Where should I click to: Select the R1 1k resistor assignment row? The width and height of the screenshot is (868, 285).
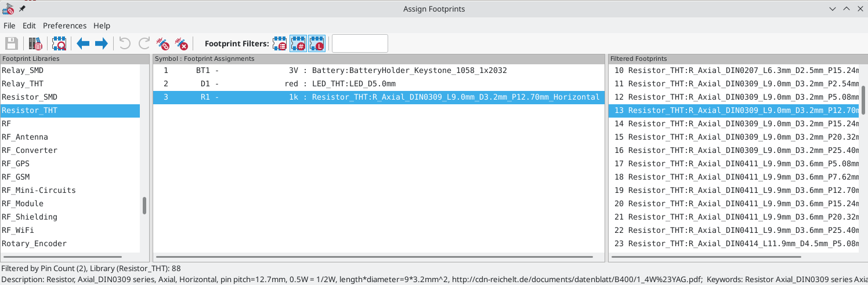coord(379,97)
